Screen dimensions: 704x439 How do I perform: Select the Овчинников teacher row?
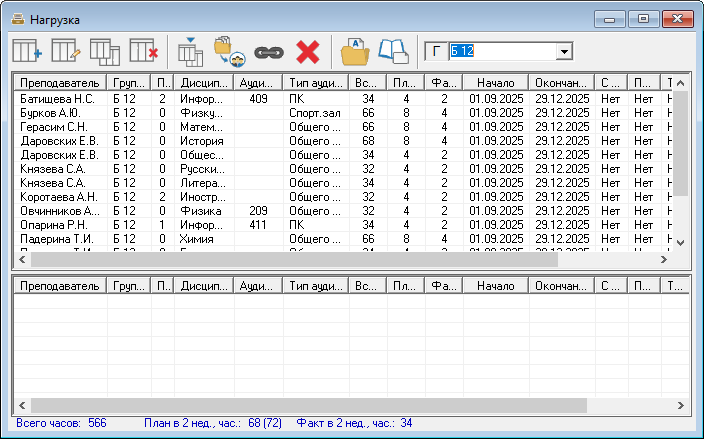point(59,211)
